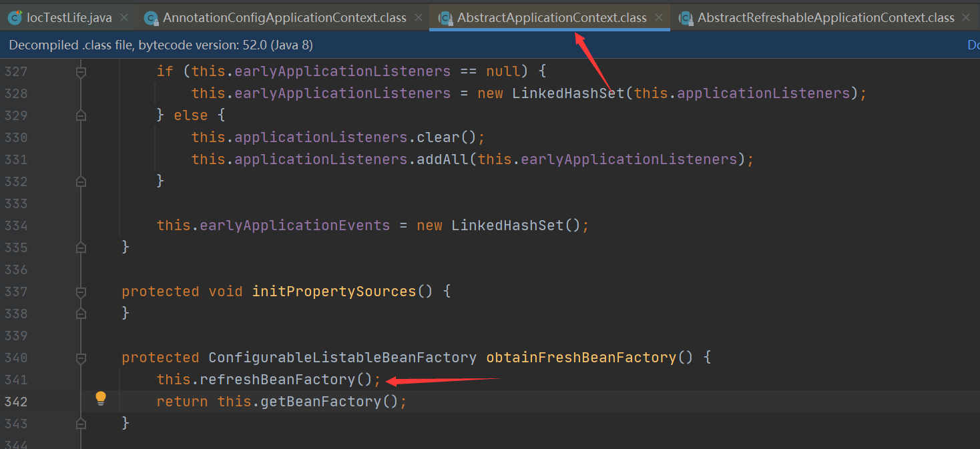
Task: Click the return keyword on line 342
Action: pos(182,402)
